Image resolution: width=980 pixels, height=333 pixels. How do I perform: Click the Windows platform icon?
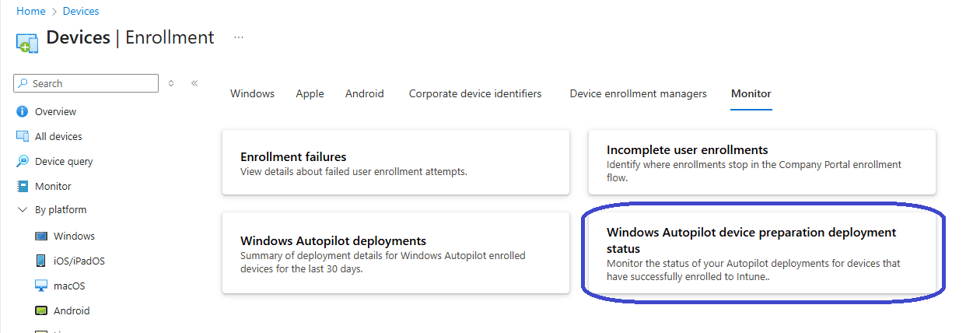pos(41,236)
